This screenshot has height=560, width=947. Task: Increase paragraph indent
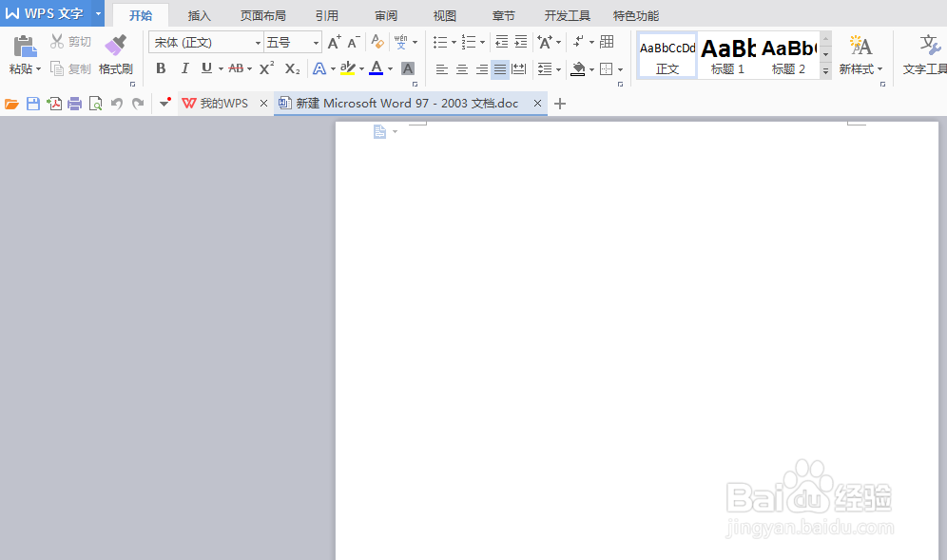pyautogui.click(x=521, y=42)
